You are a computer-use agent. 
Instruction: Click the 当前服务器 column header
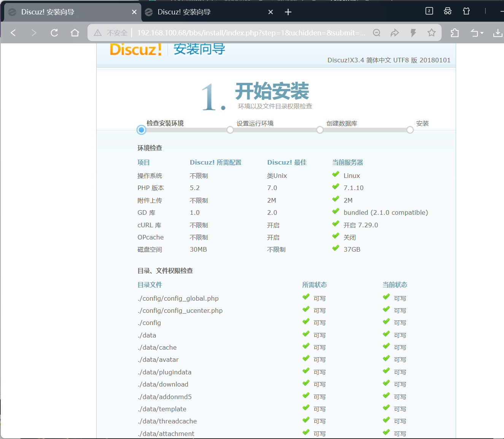(348, 162)
